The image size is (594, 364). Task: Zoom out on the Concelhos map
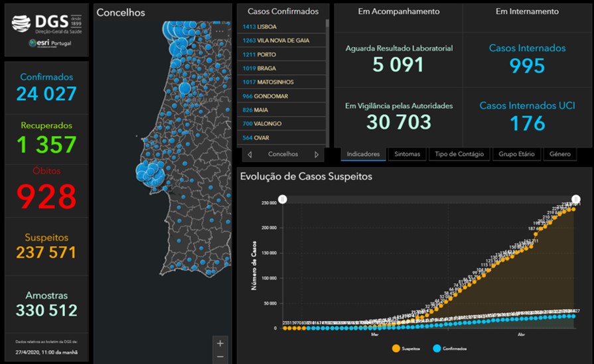click(220, 357)
